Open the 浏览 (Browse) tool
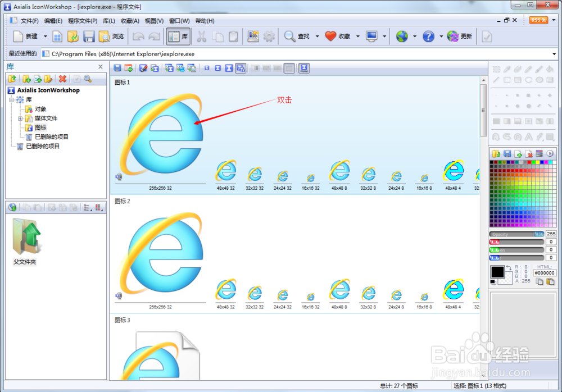This screenshot has width=562, height=392. 111,36
